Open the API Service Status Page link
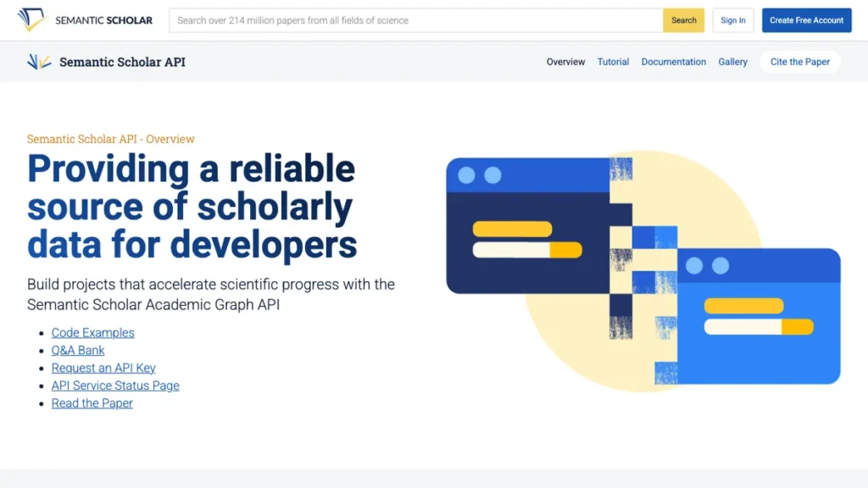This screenshot has height=488, width=868. click(x=115, y=385)
